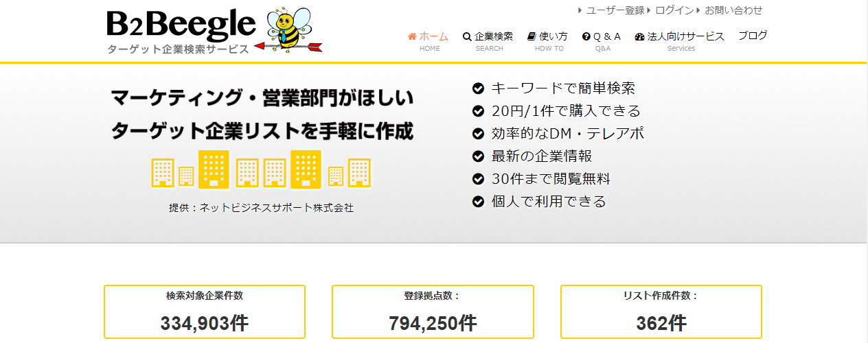The width and height of the screenshot is (868, 343).
Task: Click the book icon beside 使い方
Action: [532, 37]
